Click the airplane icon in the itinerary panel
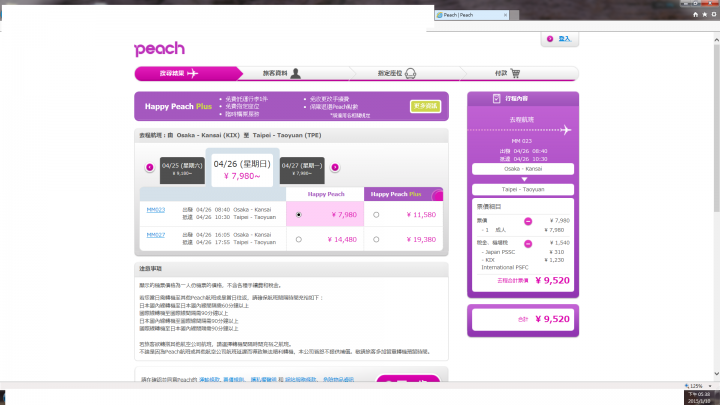720x405 pixels. (566, 130)
